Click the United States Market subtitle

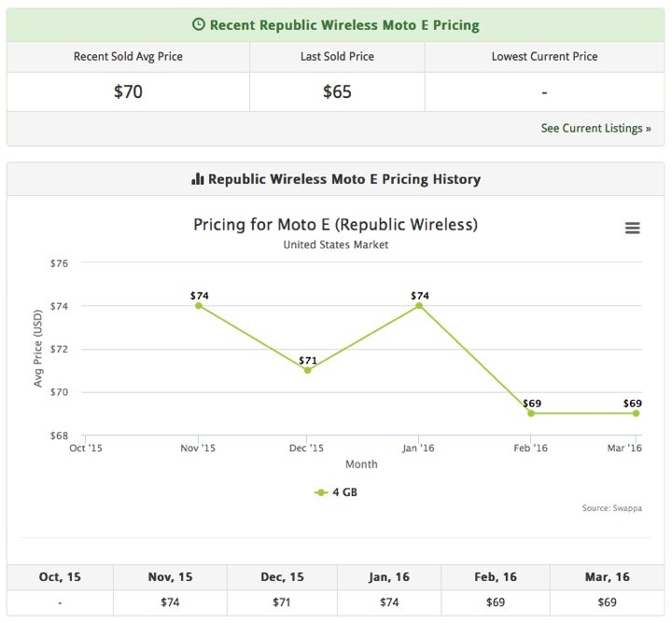pyautogui.click(x=336, y=245)
